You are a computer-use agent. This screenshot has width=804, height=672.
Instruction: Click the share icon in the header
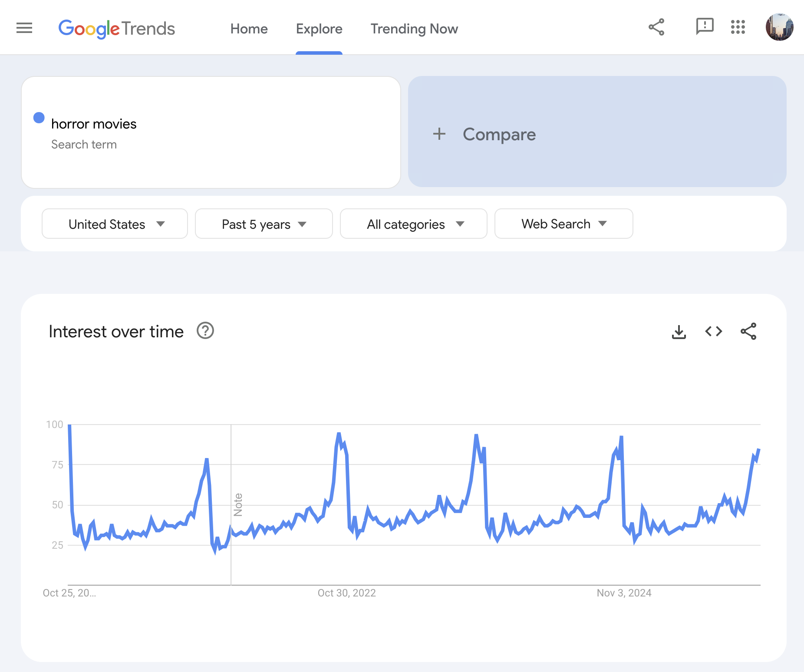click(656, 27)
